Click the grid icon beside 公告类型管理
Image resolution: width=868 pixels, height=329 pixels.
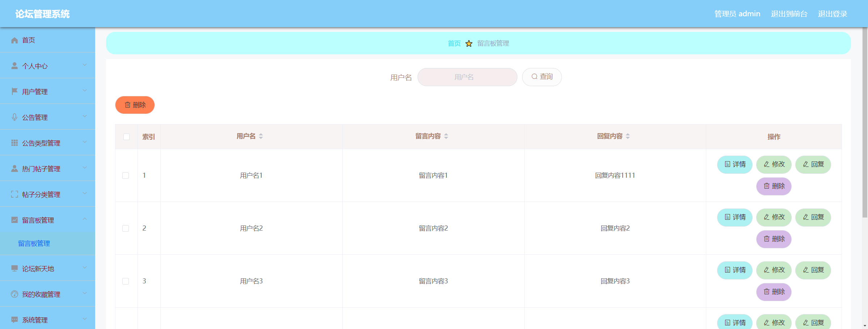pos(14,143)
